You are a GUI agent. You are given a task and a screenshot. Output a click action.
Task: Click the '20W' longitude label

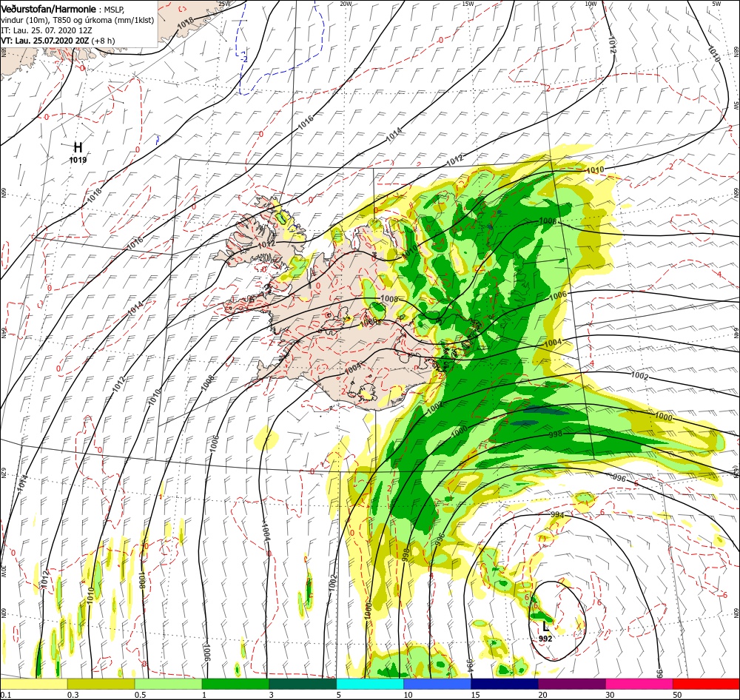pyautogui.click(x=346, y=4)
